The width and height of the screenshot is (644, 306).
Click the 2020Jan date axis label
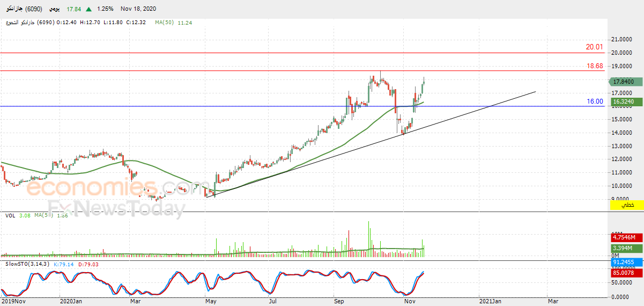(x=71, y=302)
